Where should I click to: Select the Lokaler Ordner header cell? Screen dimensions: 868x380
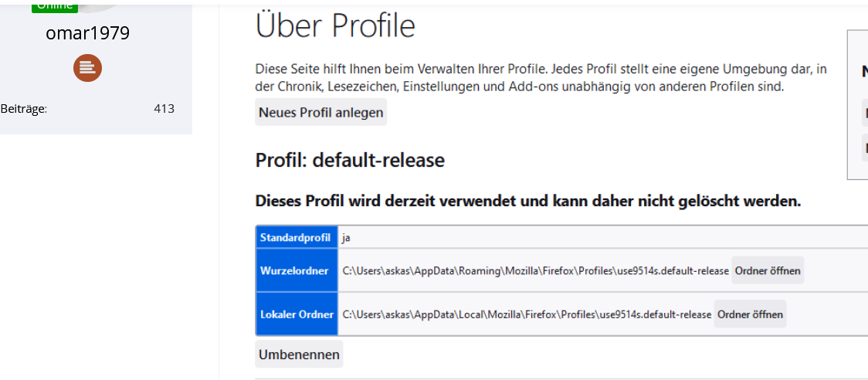pos(296,314)
